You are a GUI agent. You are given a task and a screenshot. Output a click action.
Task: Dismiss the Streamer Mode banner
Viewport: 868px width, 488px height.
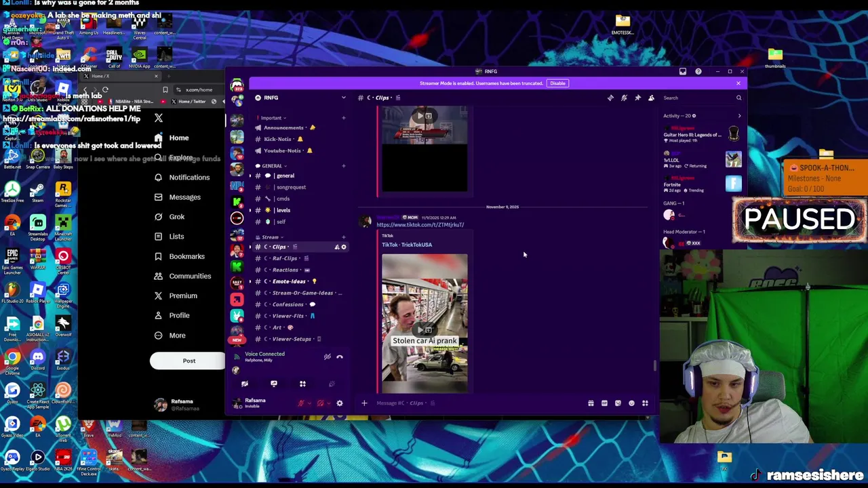[x=738, y=83]
